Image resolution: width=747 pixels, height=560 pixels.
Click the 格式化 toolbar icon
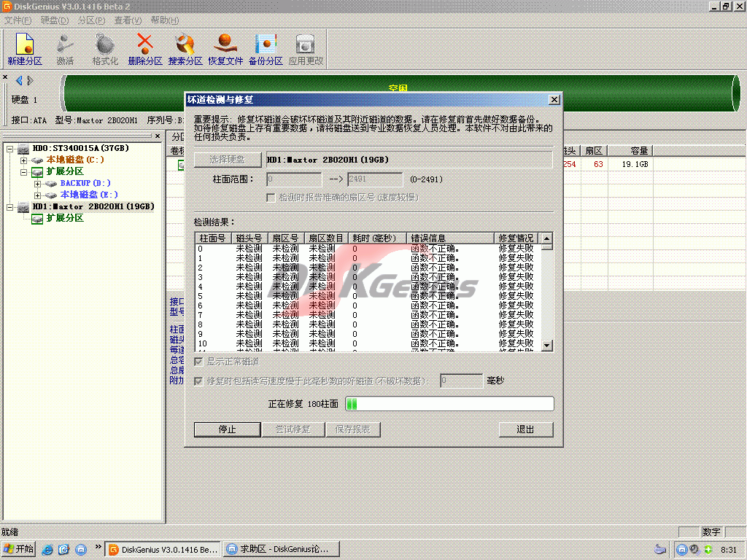(105, 49)
